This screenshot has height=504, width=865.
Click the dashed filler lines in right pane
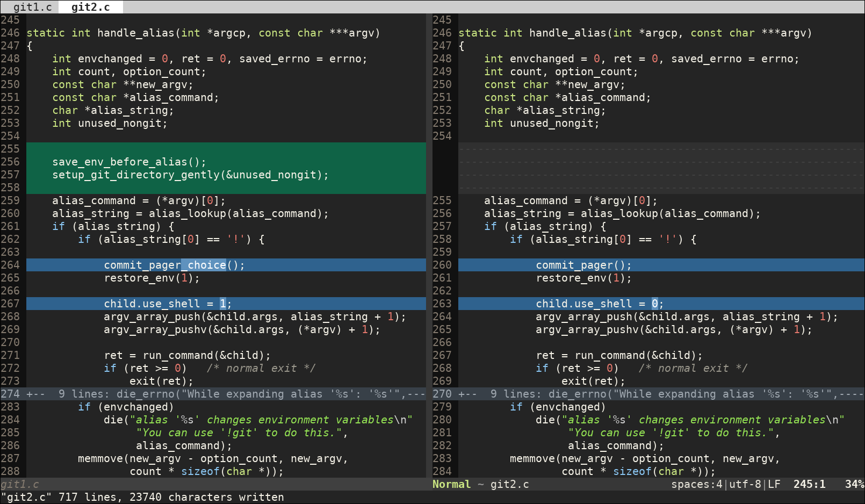pyautogui.click(x=661, y=168)
